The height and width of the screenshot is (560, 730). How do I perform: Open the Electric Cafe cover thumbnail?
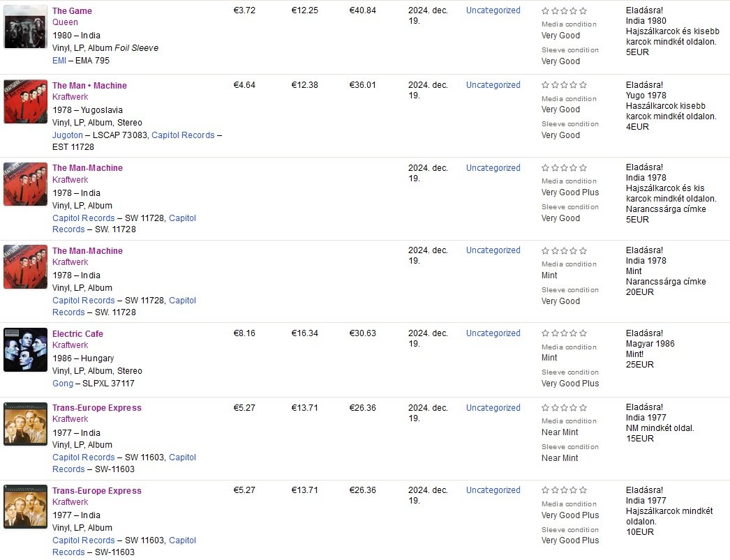[x=25, y=349]
